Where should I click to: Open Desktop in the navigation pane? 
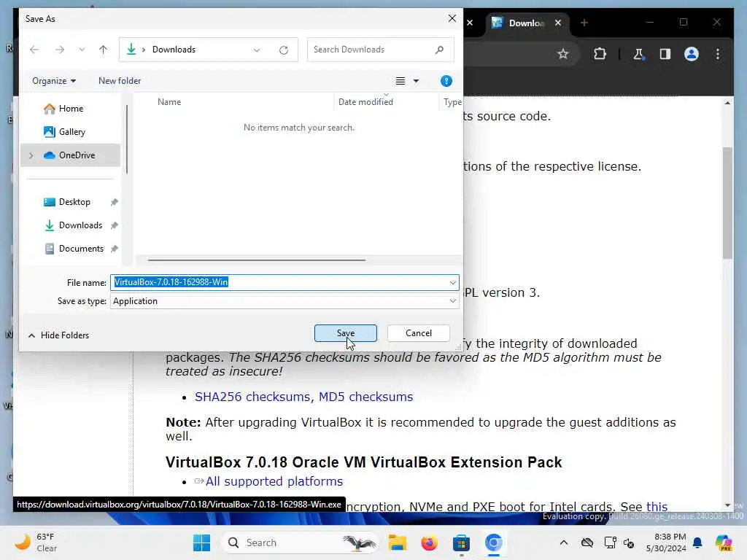[71, 202]
